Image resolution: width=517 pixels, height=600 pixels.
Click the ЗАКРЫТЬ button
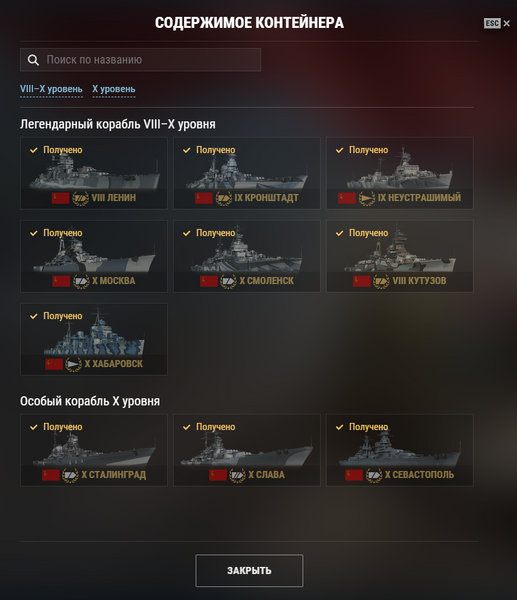pos(249,571)
